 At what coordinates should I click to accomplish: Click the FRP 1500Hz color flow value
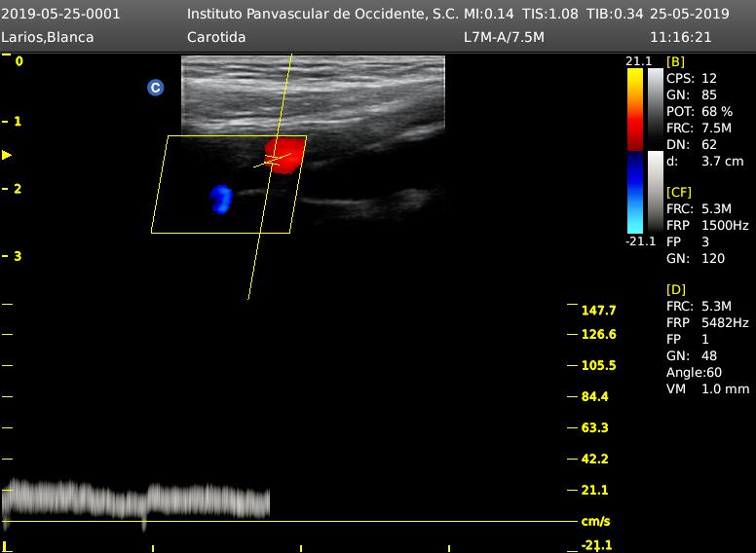click(708, 225)
